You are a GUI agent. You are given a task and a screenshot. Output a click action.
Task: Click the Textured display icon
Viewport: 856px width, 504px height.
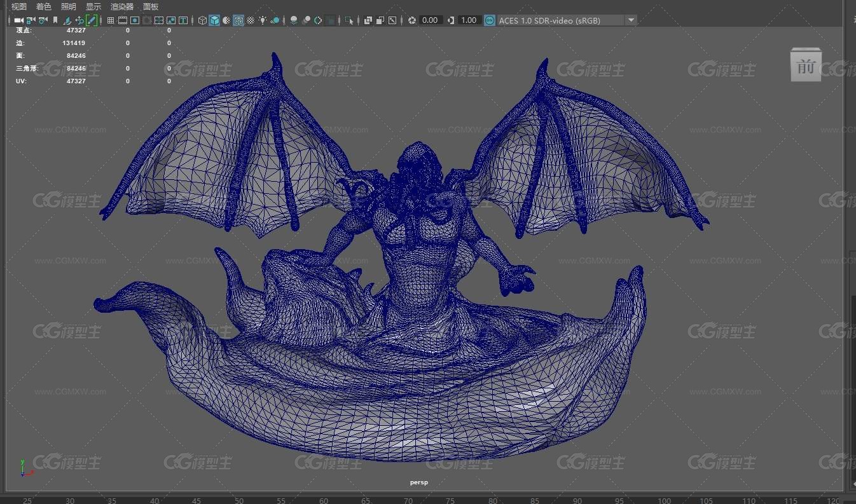251,20
